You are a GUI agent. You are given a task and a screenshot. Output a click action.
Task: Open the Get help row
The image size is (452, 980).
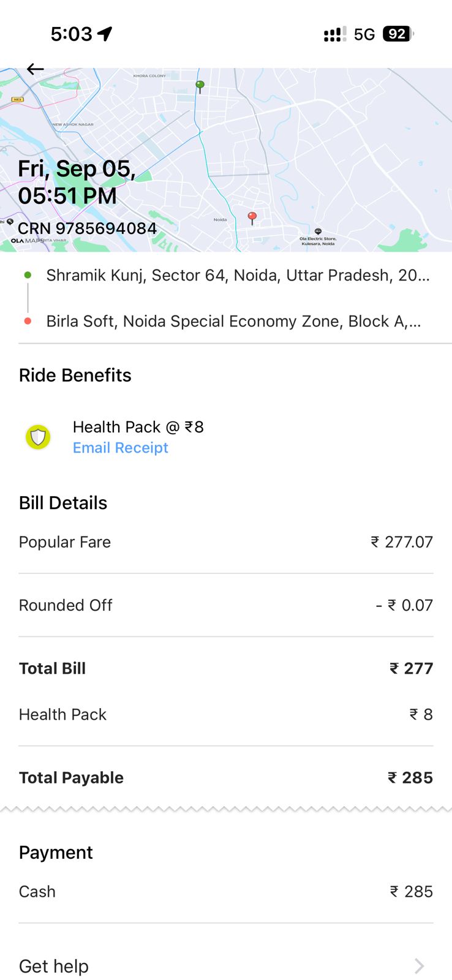(225, 966)
